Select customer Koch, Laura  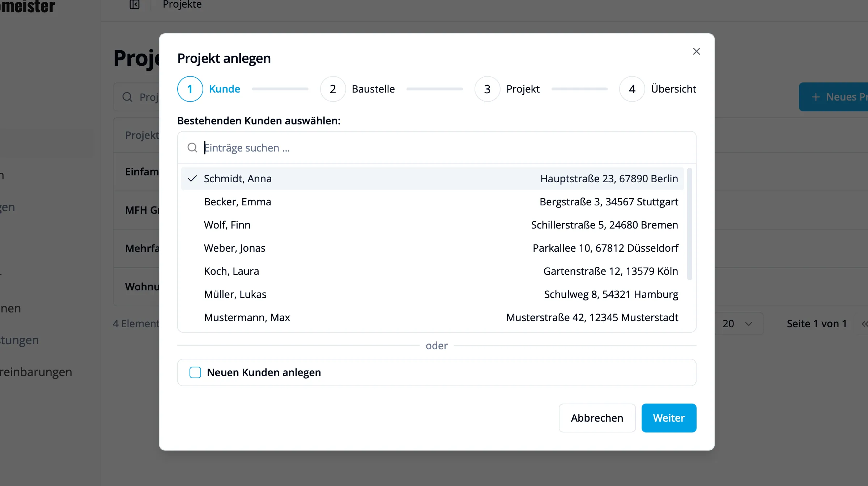tap(433, 271)
